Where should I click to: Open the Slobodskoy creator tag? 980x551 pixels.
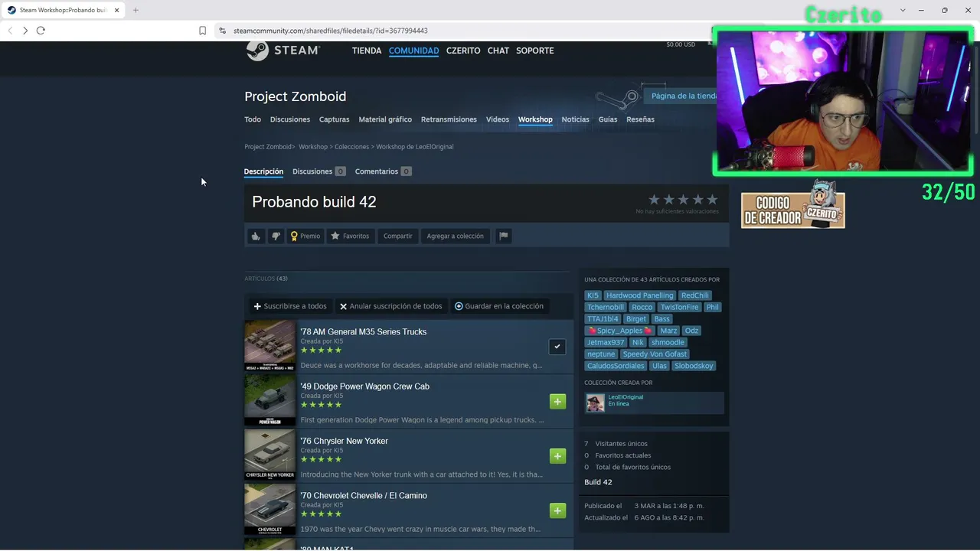click(694, 366)
